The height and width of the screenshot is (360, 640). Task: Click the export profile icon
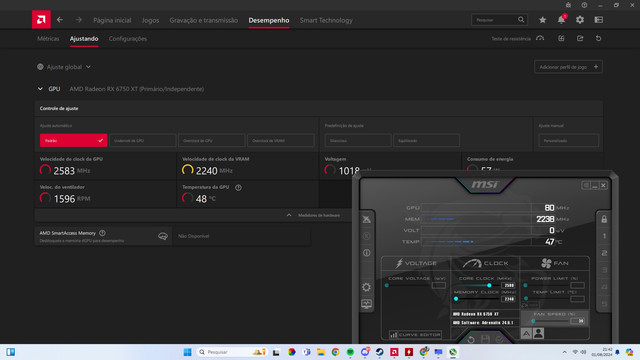(580, 38)
